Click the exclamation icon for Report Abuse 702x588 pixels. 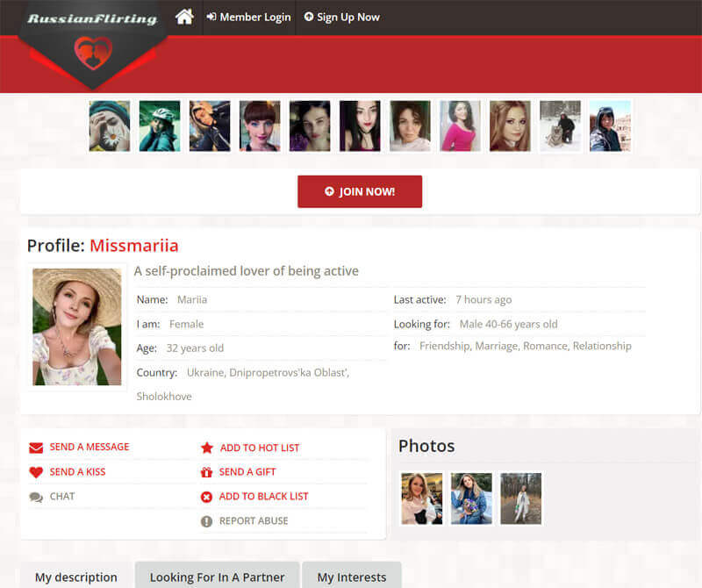pyautogui.click(x=207, y=521)
